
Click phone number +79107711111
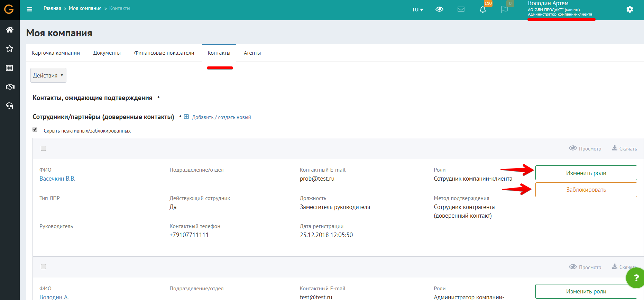click(x=189, y=235)
